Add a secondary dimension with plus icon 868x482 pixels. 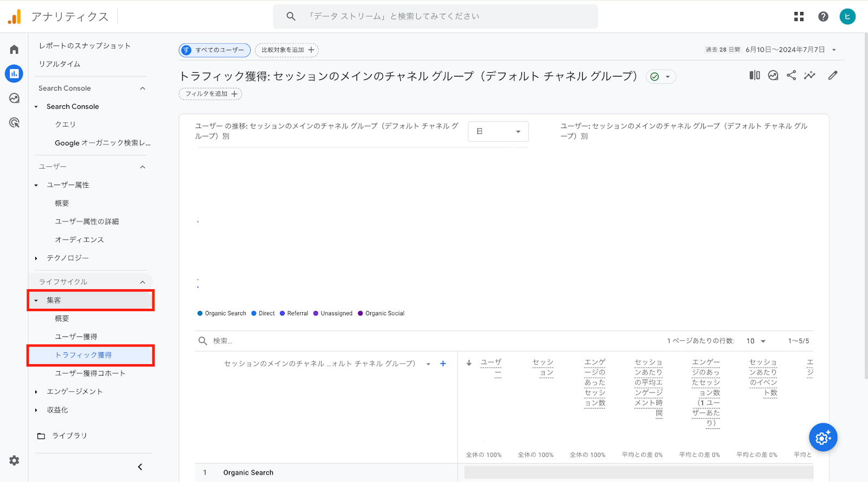(x=443, y=364)
